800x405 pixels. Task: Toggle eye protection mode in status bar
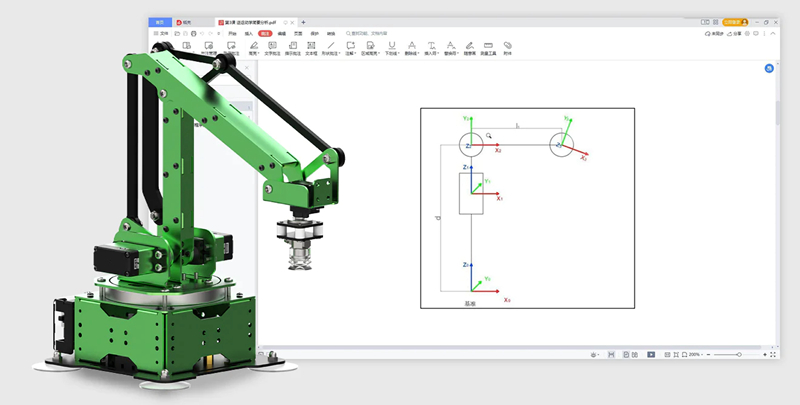(595, 354)
